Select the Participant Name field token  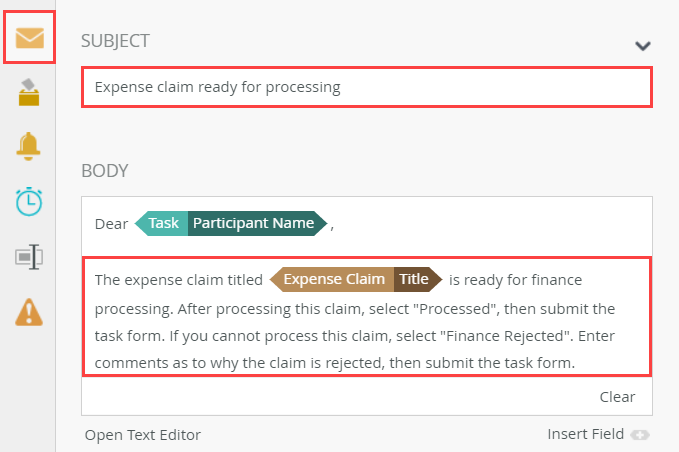(253, 223)
